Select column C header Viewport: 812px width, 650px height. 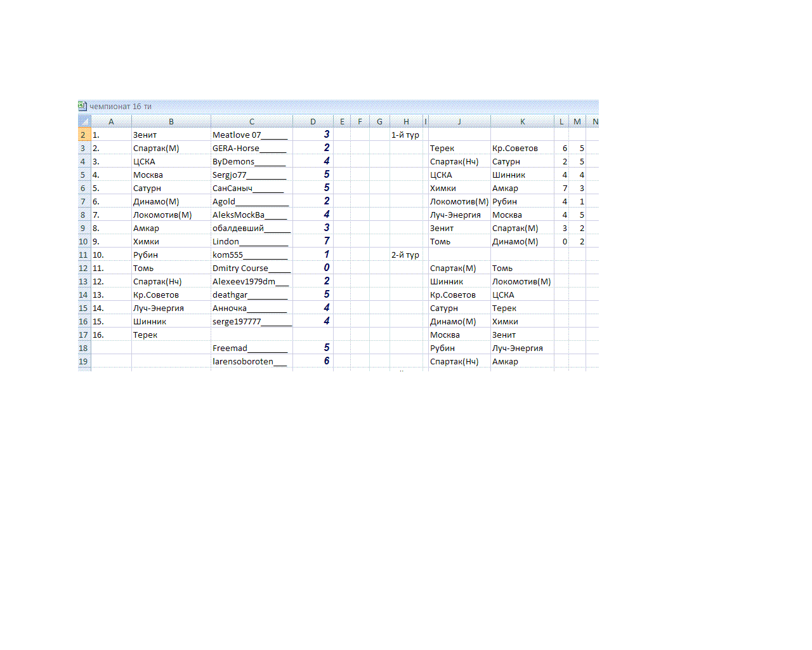pyautogui.click(x=252, y=121)
